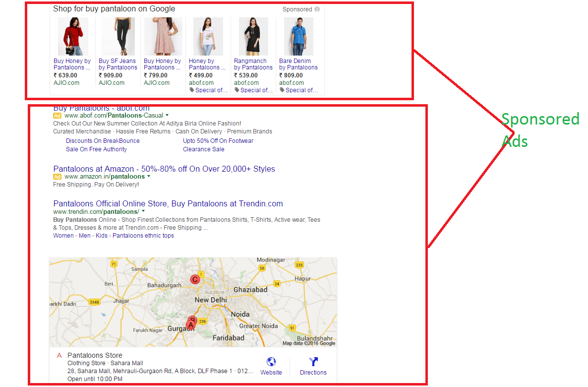This screenshot has width=588, height=387.
Task: Click map marker A near Gurgaon
Action: point(189,325)
